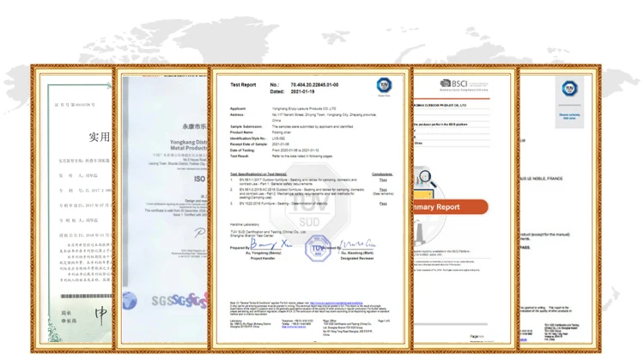
Task: Click the magnifying glass graphic on the BSCI report
Action: click(427, 179)
